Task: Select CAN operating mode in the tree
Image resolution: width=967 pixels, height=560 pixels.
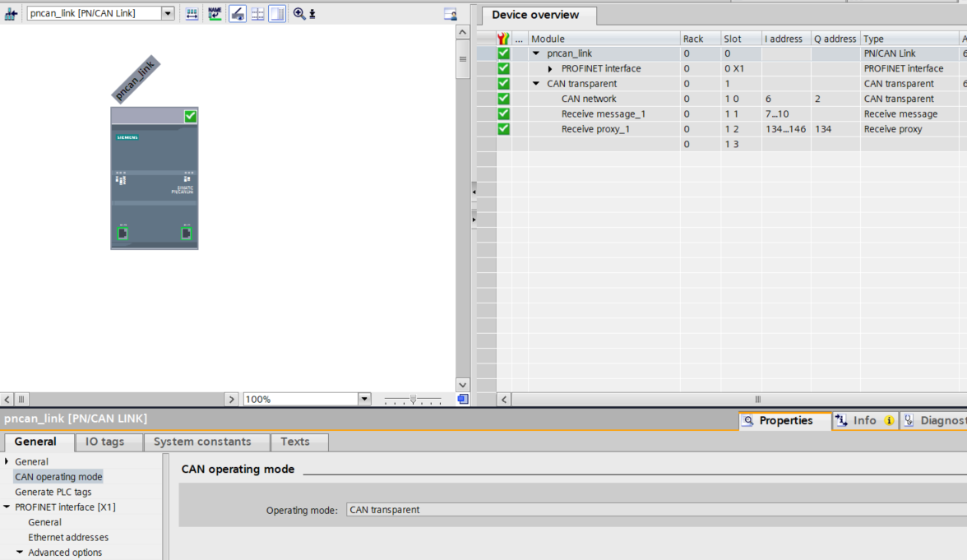Action: coord(58,477)
